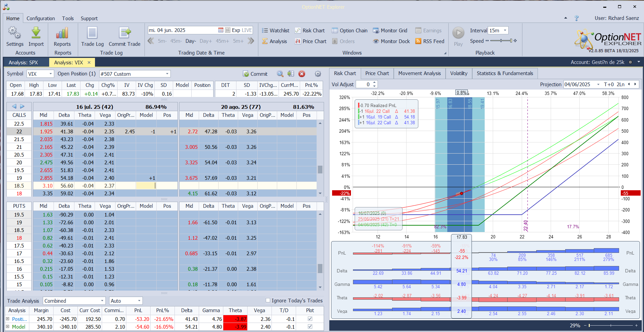The height and width of the screenshot is (332, 644).
Task: Open the Reports bar-chart icon
Action: click(x=62, y=33)
